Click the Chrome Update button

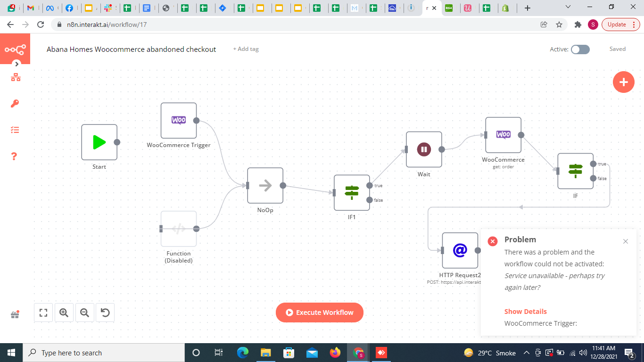[620, 25]
